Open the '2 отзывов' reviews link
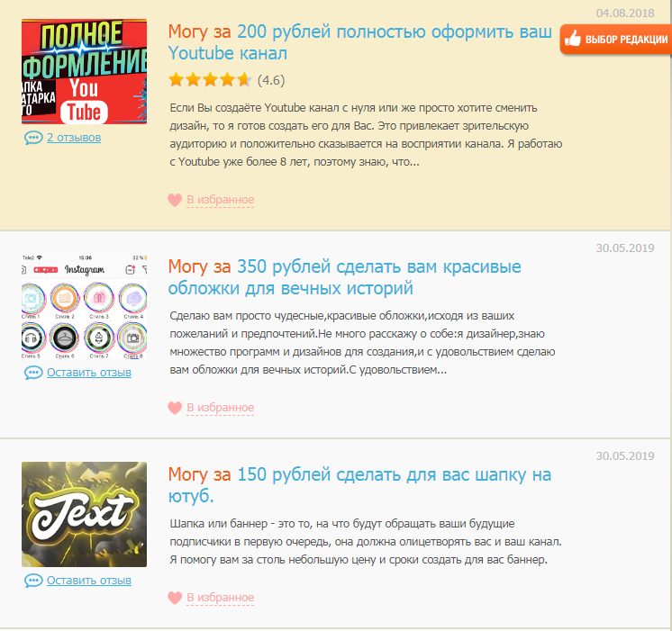The width and height of the screenshot is (672, 631). click(74, 138)
